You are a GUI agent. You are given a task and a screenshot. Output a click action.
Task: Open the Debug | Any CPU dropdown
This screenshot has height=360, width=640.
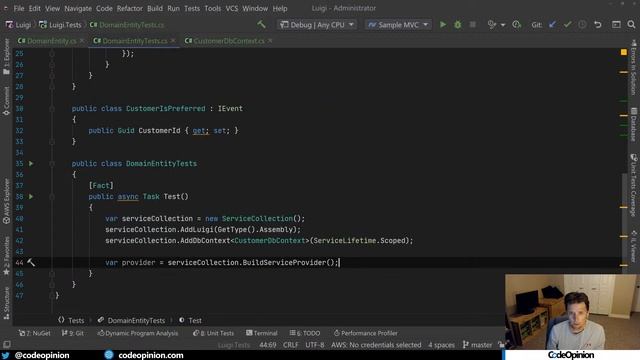(x=317, y=24)
